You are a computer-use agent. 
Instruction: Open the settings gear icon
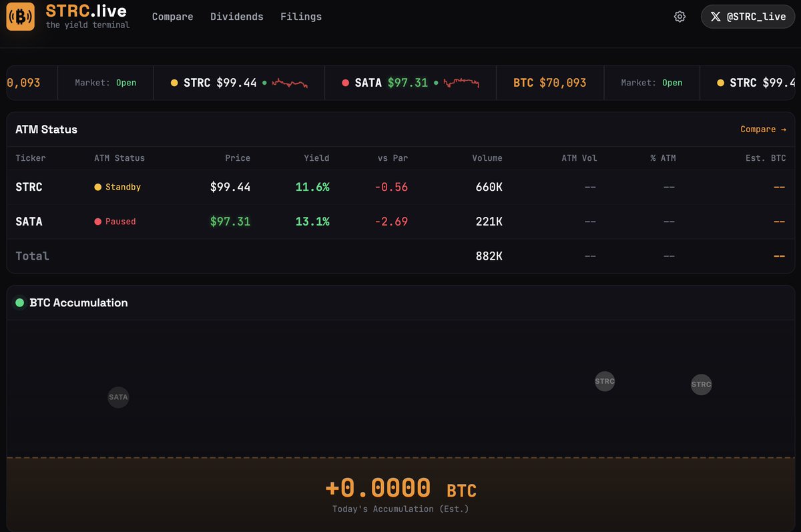[680, 16]
